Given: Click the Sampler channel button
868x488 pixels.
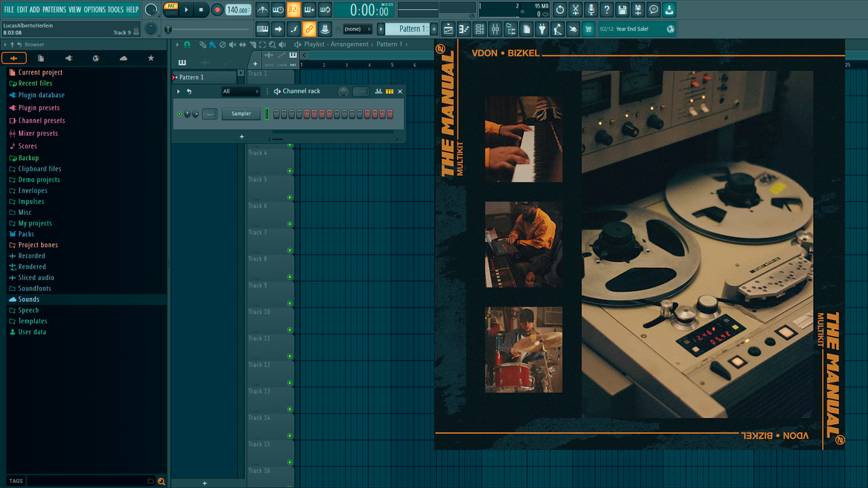Looking at the screenshot, I should pyautogui.click(x=241, y=114).
